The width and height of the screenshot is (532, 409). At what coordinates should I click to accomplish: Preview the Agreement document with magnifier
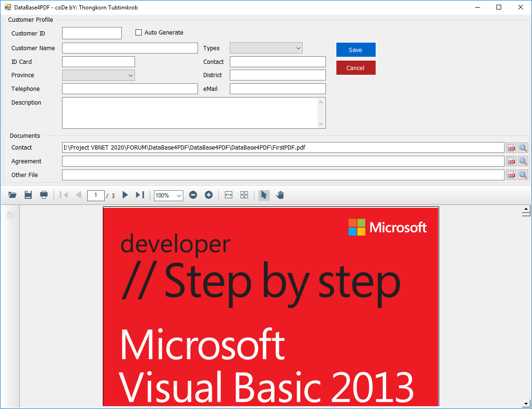click(523, 161)
